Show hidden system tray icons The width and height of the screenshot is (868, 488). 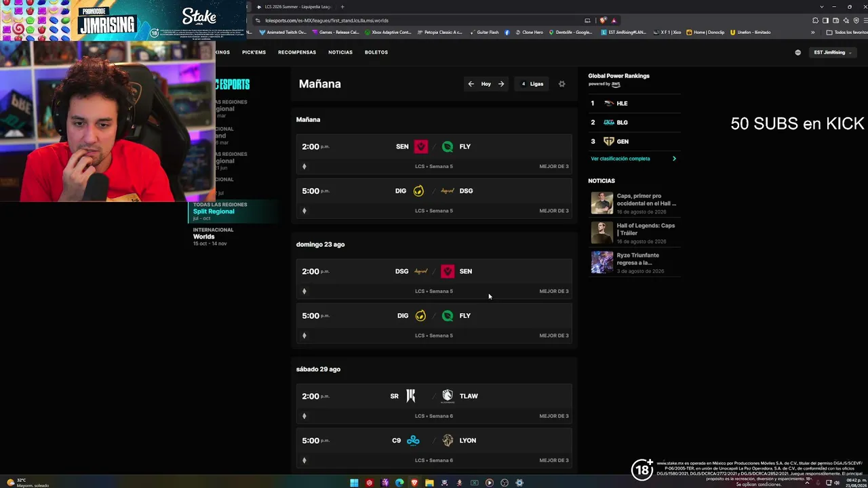coord(807,483)
